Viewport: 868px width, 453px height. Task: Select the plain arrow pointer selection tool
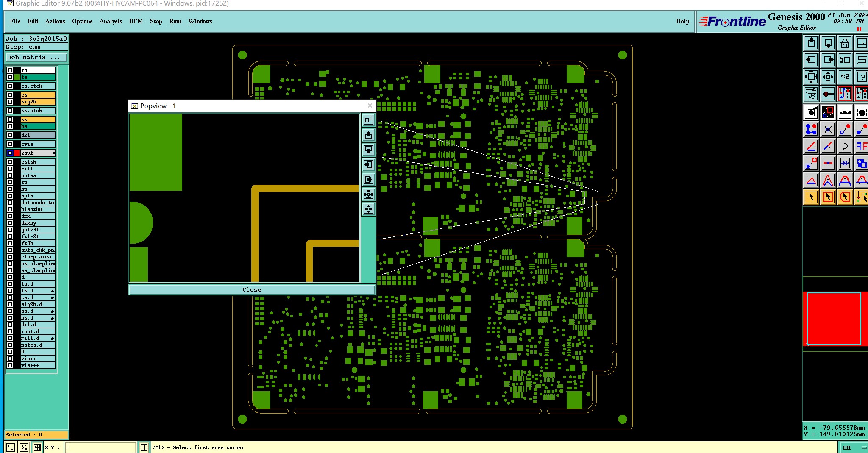(x=811, y=197)
